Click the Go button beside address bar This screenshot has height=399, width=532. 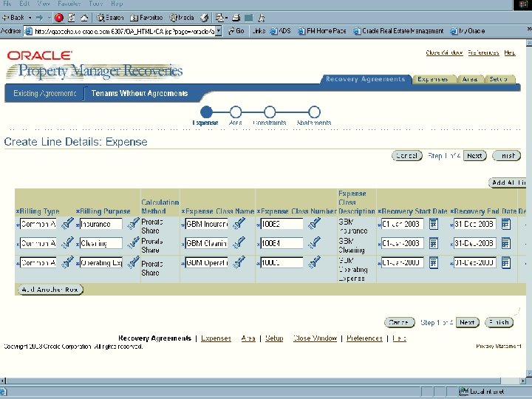coord(236,31)
